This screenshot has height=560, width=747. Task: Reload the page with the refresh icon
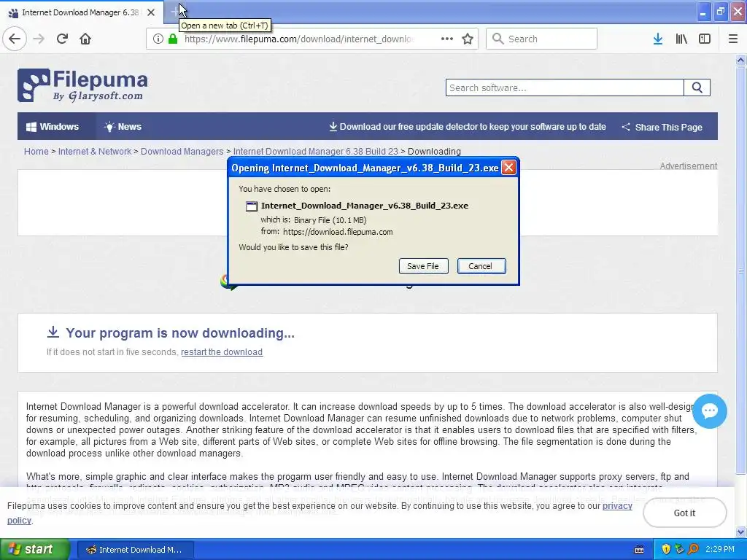tap(62, 39)
